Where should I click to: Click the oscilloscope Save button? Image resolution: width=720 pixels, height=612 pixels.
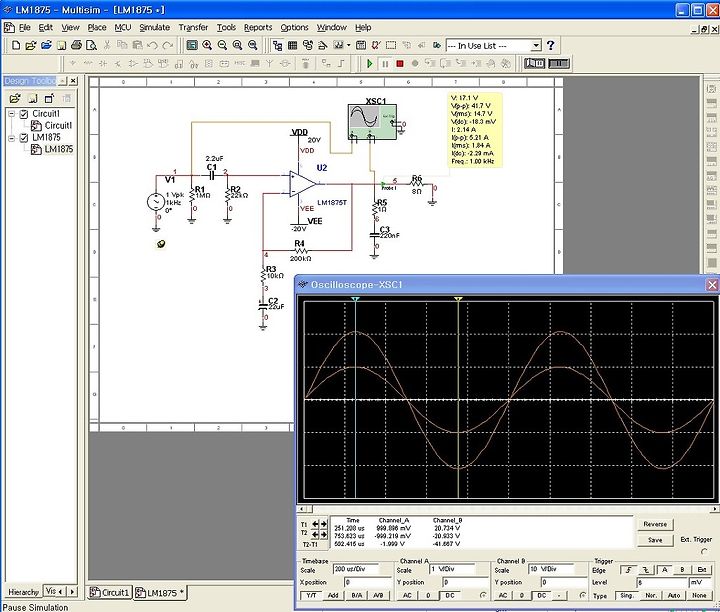coord(655,540)
